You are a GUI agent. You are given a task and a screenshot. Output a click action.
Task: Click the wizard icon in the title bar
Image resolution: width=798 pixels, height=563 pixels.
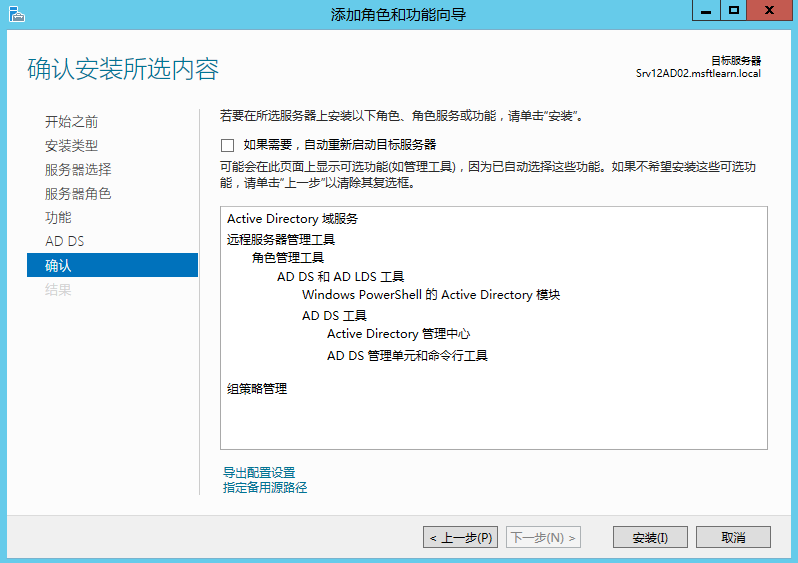pos(16,14)
